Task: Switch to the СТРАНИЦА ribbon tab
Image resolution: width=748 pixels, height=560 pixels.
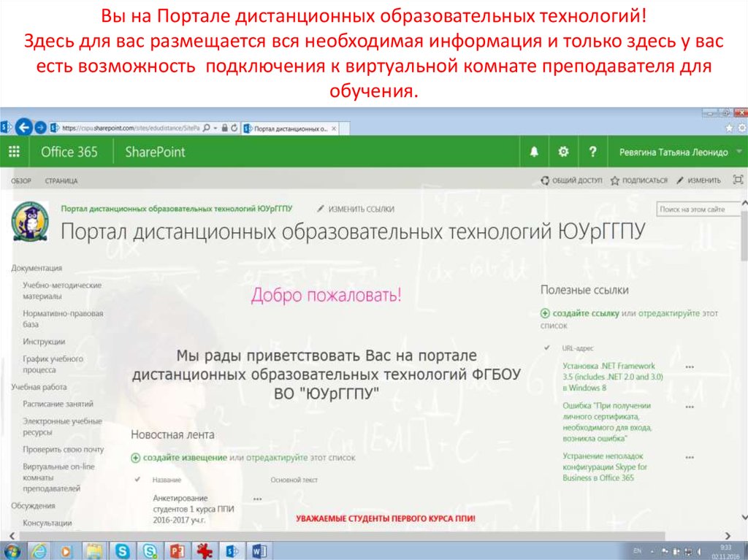Action: point(61,181)
